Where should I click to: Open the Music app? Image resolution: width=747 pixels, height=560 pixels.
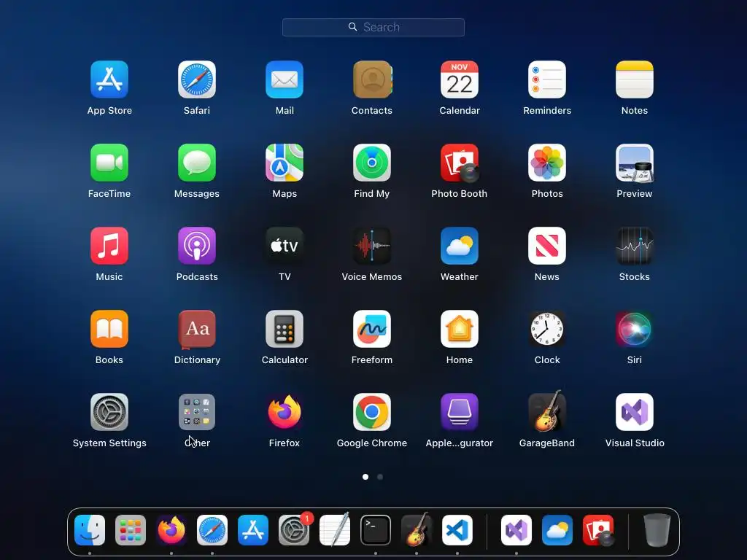(x=109, y=246)
